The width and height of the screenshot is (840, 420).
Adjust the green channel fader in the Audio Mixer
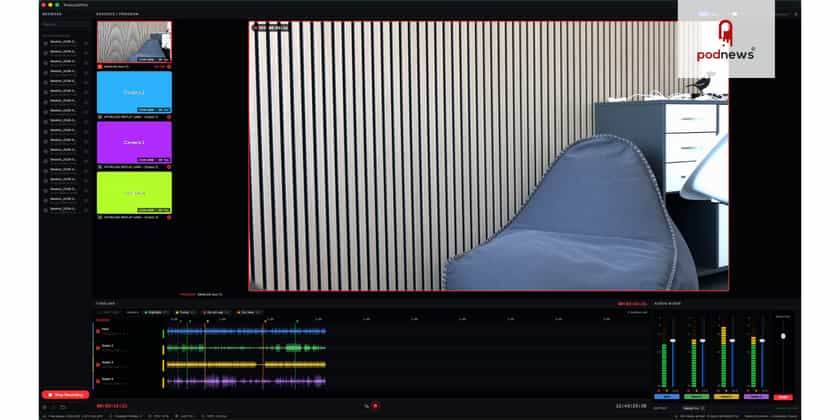click(x=702, y=341)
